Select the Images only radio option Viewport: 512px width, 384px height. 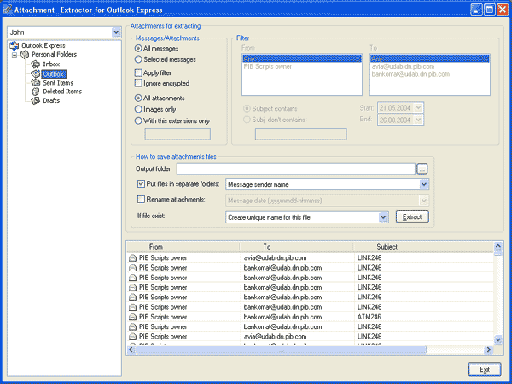138,109
